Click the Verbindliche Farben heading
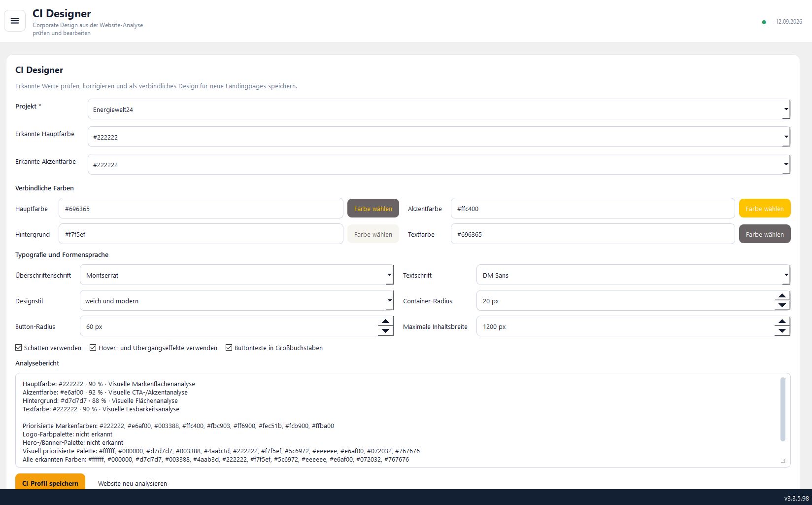This screenshot has width=812, height=505. pyautogui.click(x=44, y=188)
